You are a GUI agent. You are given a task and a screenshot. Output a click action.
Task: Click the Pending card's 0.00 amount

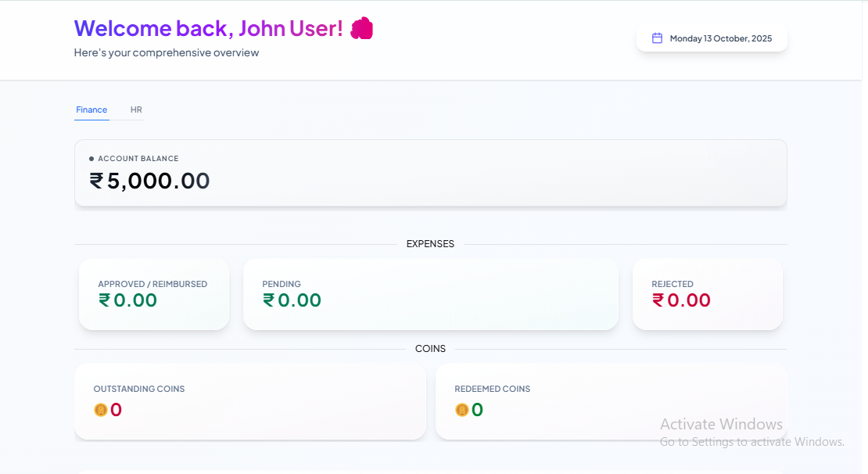(x=299, y=300)
